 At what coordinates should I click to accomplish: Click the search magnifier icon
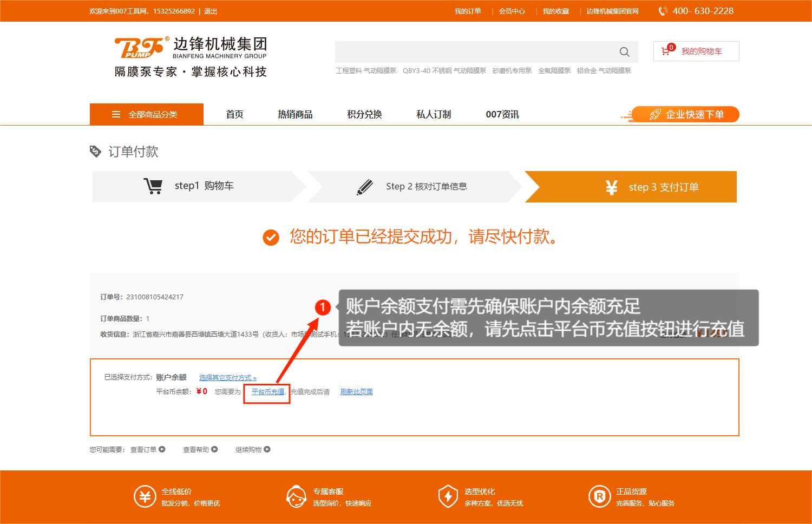624,52
